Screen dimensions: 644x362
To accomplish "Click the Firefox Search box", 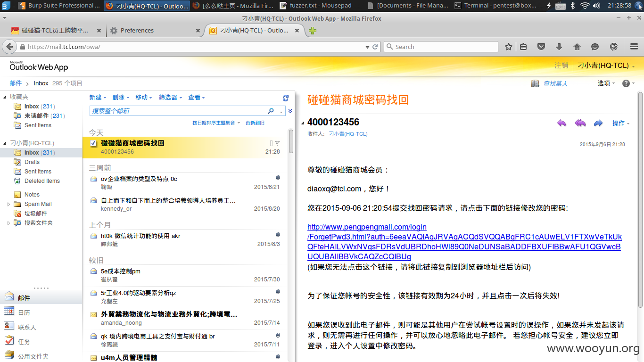I will (441, 47).
